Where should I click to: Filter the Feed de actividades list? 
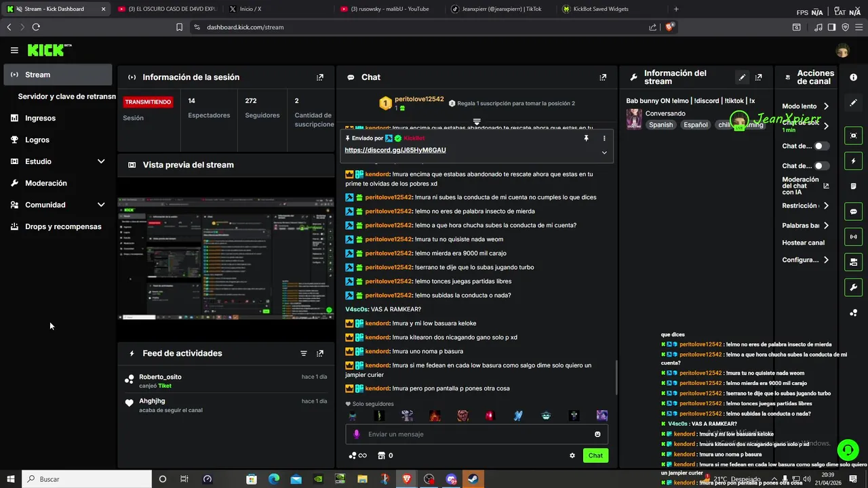tap(304, 353)
